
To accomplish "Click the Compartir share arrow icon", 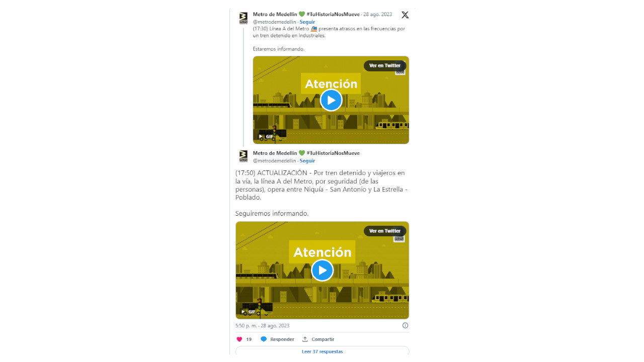I will (x=305, y=339).
